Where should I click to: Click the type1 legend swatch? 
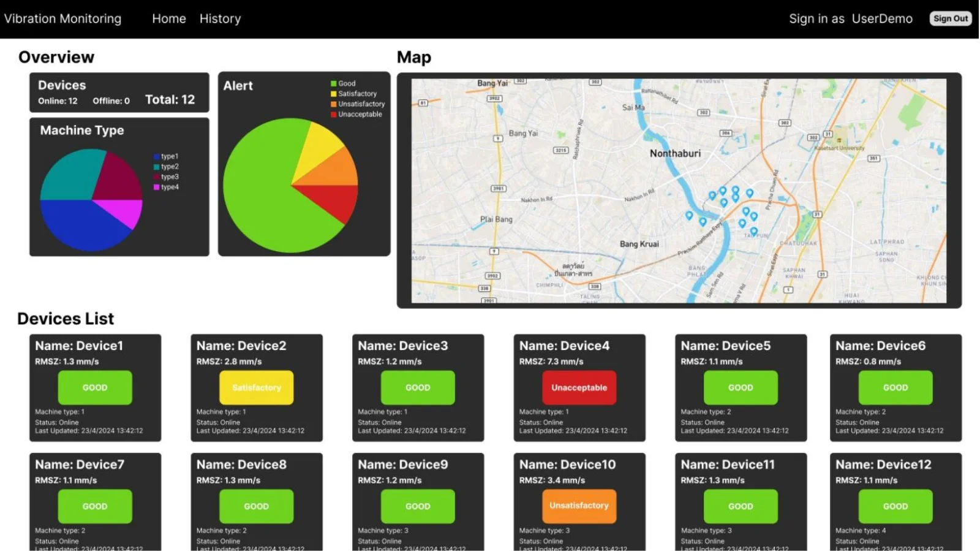tap(157, 157)
